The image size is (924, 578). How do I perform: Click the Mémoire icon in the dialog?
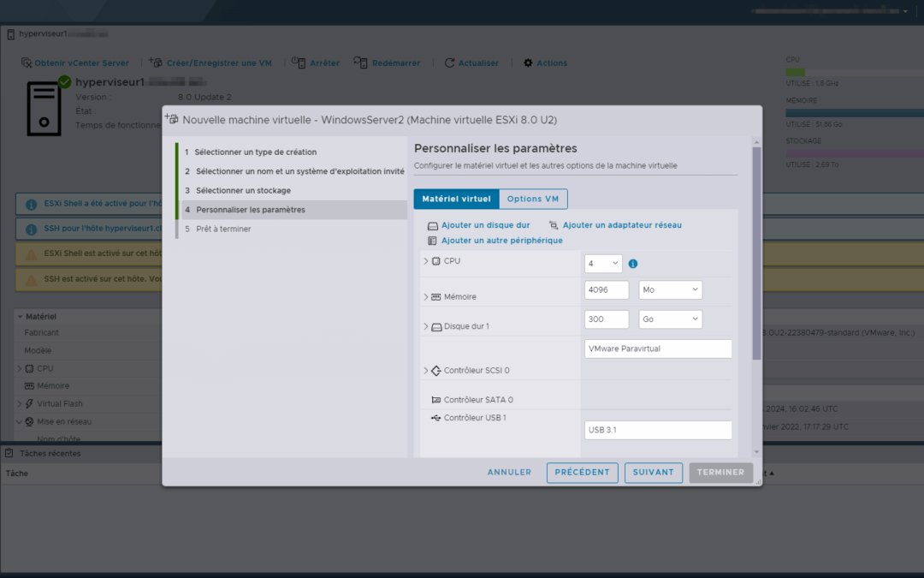(x=436, y=296)
